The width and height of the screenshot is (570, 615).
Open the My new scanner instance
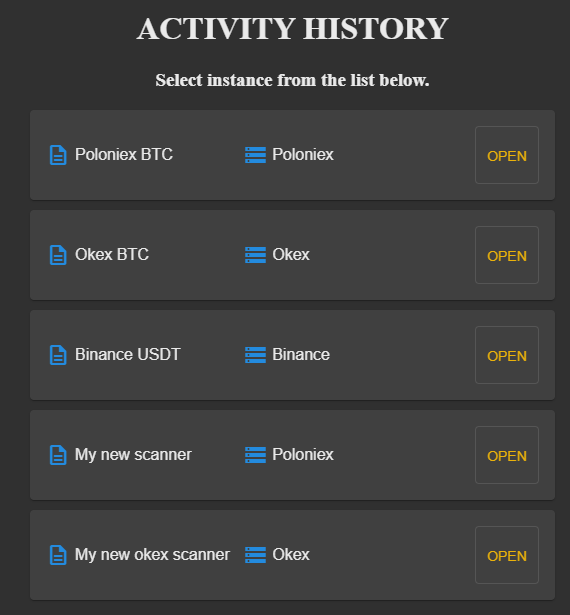[x=507, y=455]
